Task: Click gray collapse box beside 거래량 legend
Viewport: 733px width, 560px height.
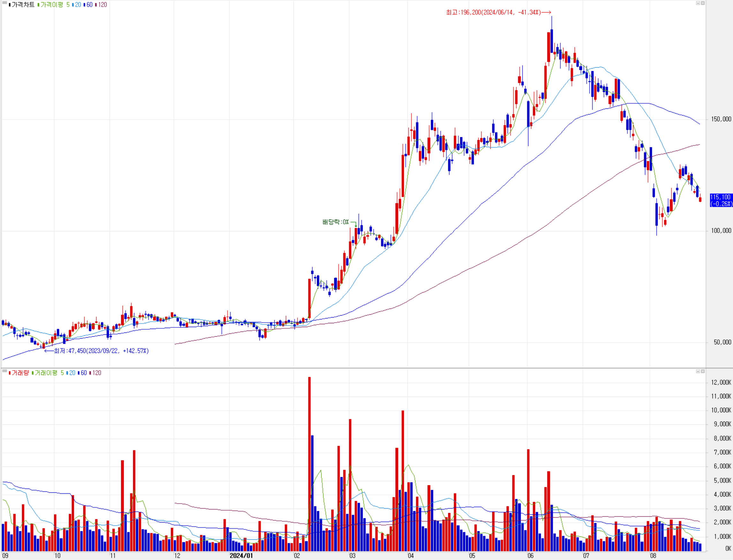Action: (5, 371)
